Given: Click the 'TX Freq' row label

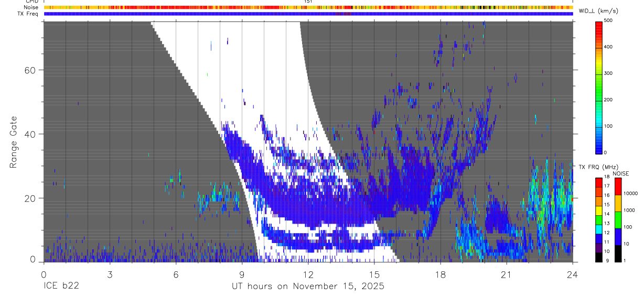Looking at the screenshot, I should [x=28, y=14].
